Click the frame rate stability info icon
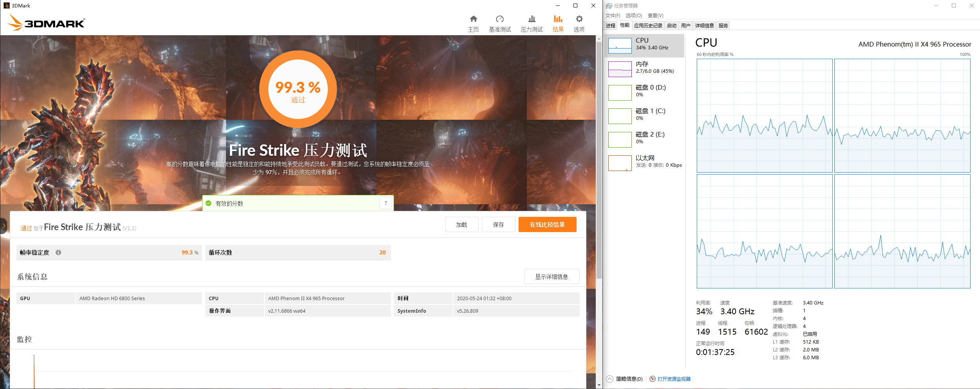Viewport: 980px width, 389px height. pyautogui.click(x=58, y=252)
